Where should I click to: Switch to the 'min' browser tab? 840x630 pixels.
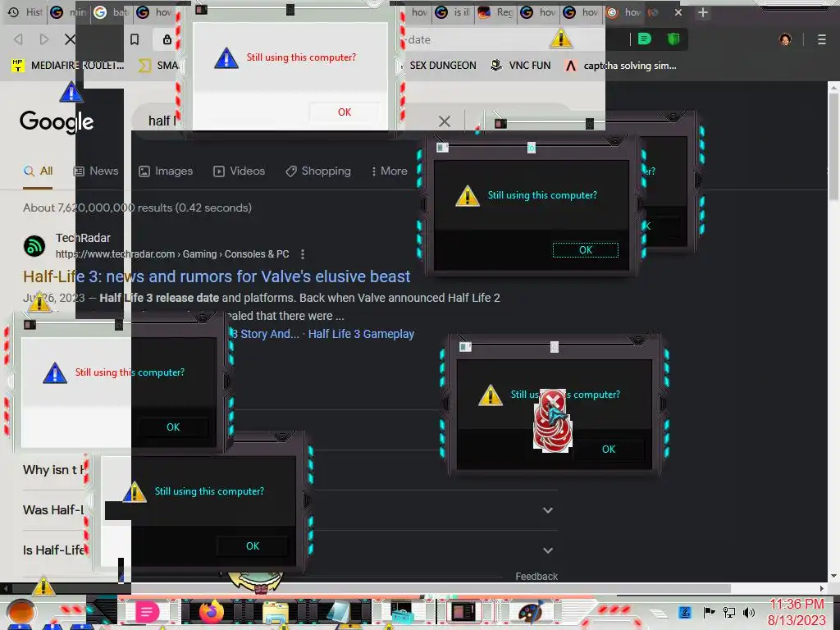point(68,11)
